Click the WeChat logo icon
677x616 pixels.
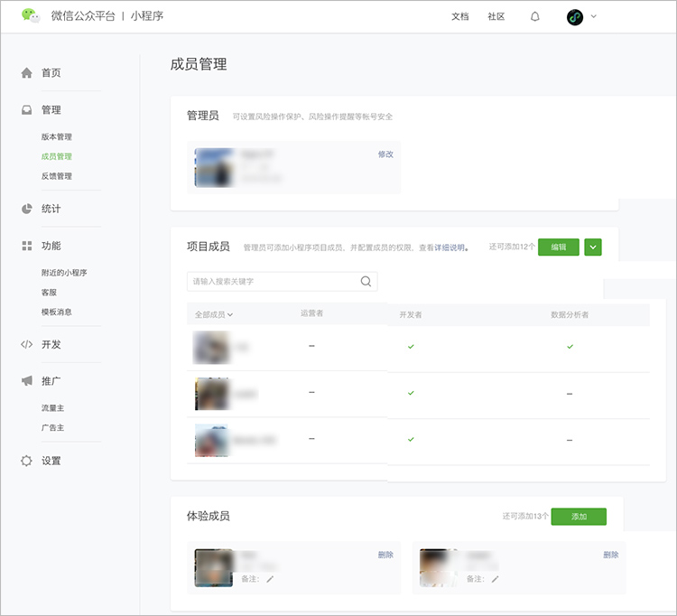click(31, 16)
